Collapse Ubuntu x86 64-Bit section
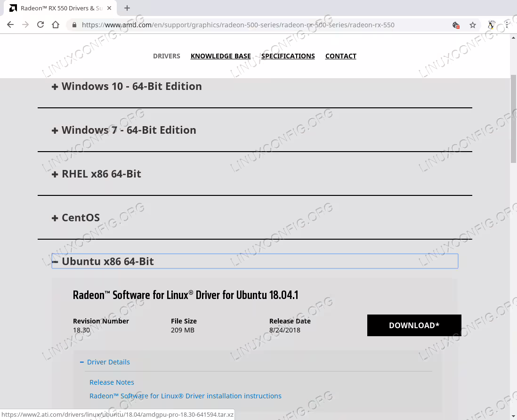 255,261
